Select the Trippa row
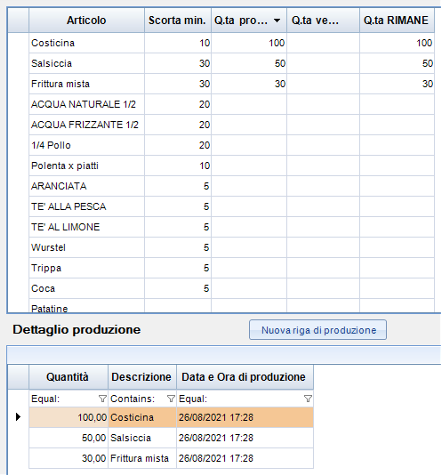This screenshot has height=475, width=441. click(x=231, y=268)
